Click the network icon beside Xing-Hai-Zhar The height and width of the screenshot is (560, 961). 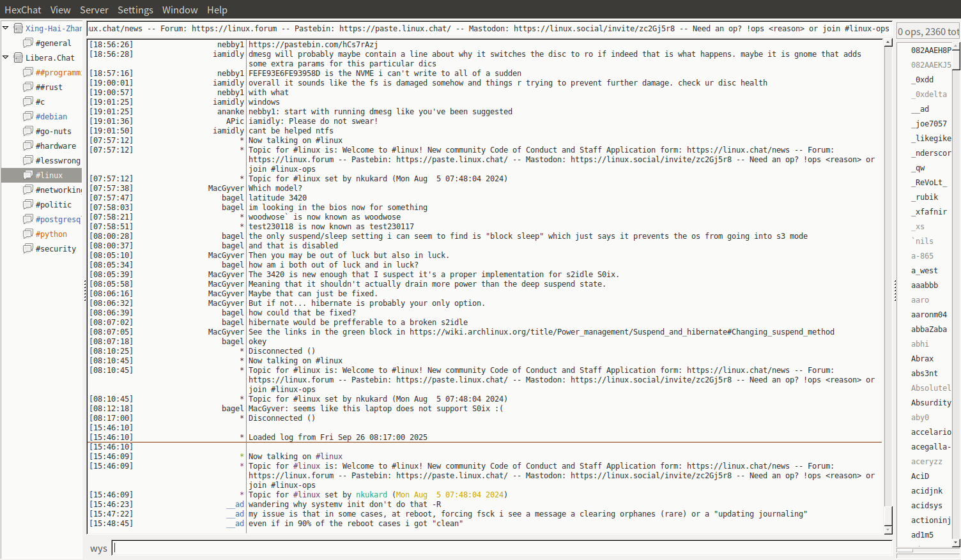[19, 28]
